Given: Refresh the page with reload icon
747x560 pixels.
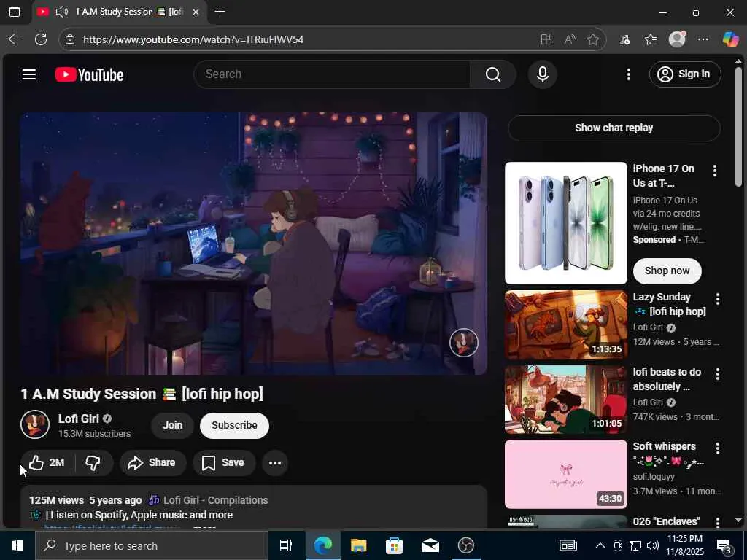Looking at the screenshot, I should pos(41,39).
